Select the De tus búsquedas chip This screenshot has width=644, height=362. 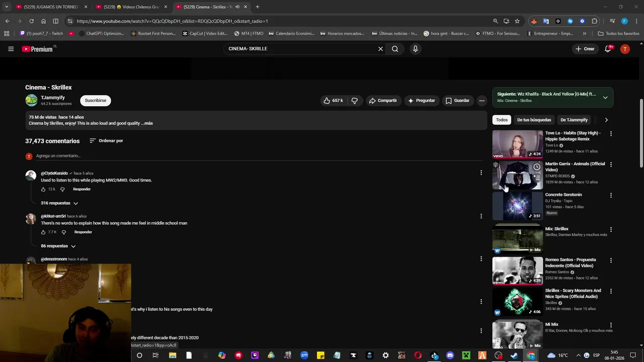[x=534, y=120]
